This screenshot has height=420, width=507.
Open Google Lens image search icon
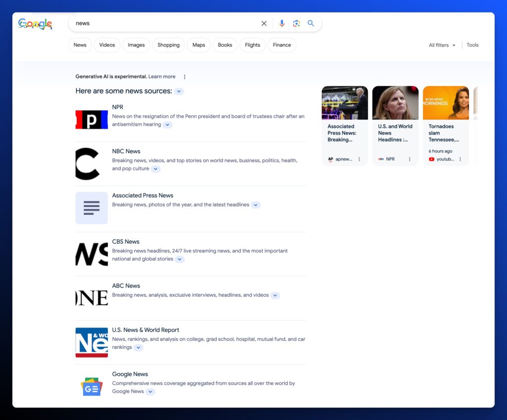[x=296, y=23]
